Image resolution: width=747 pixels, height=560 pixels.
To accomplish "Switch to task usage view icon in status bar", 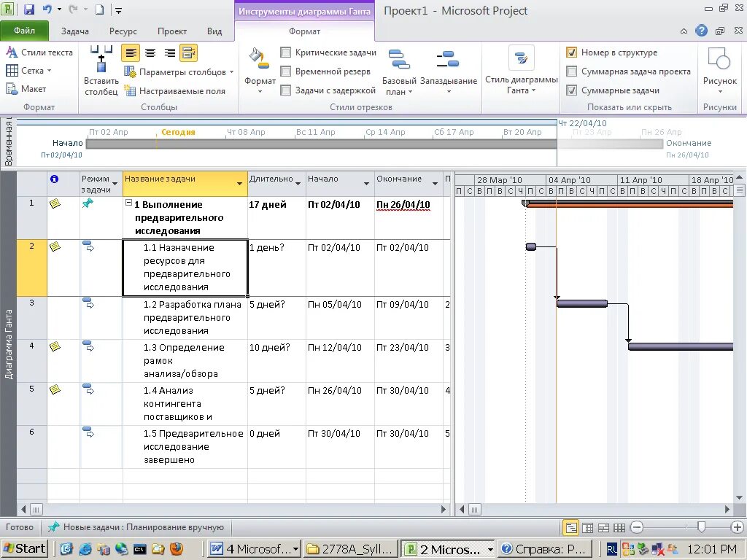I will pos(588,528).
